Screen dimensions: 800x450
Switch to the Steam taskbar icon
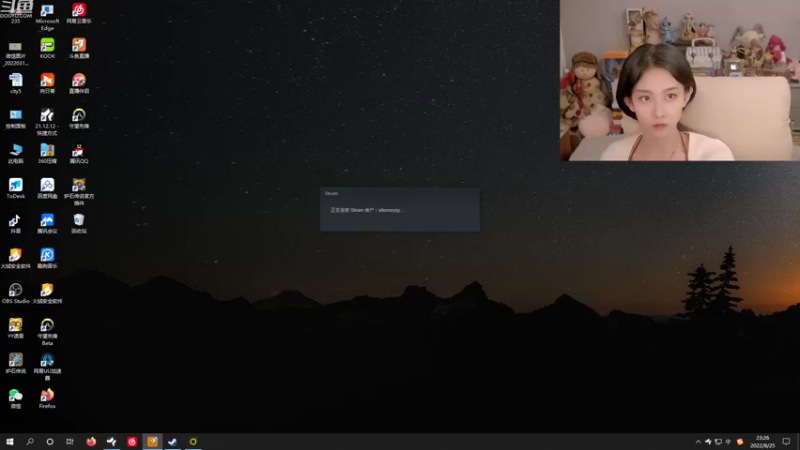(x=172, y=442)
